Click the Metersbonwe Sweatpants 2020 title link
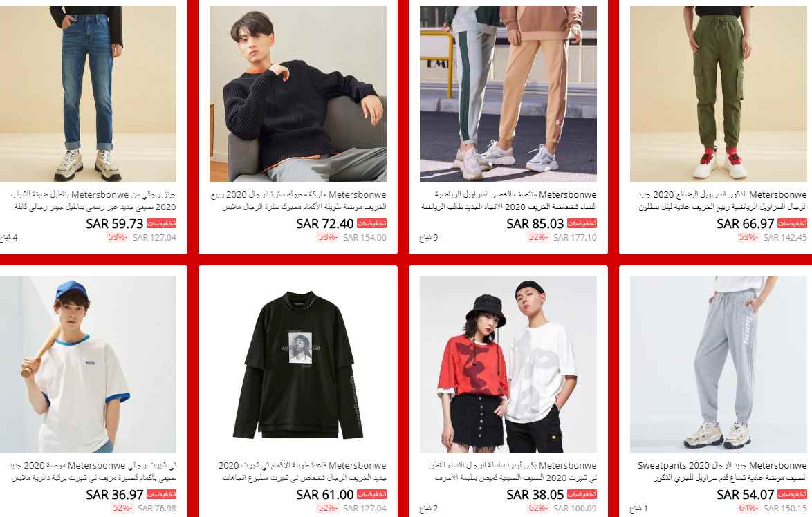The height and width of the screenshot is (517, 812). (722, 471)
